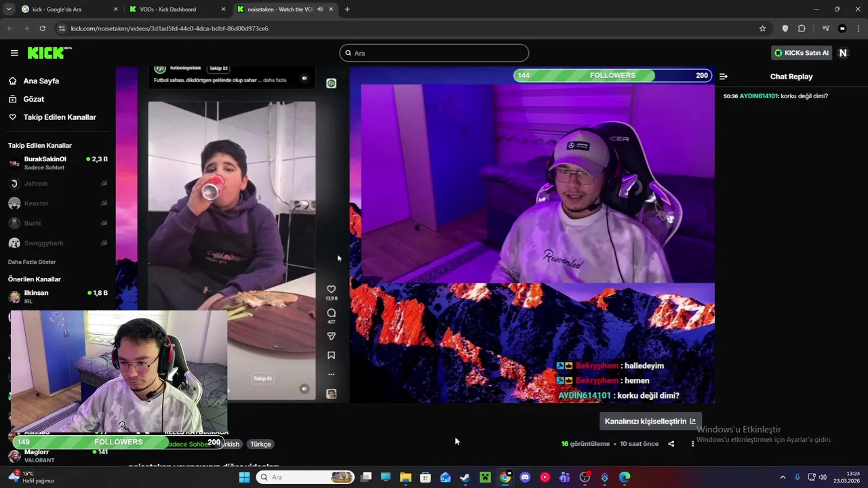Open the weather widget in taskbar
This screenshot has height=488, width=868.
coord(31,477)
